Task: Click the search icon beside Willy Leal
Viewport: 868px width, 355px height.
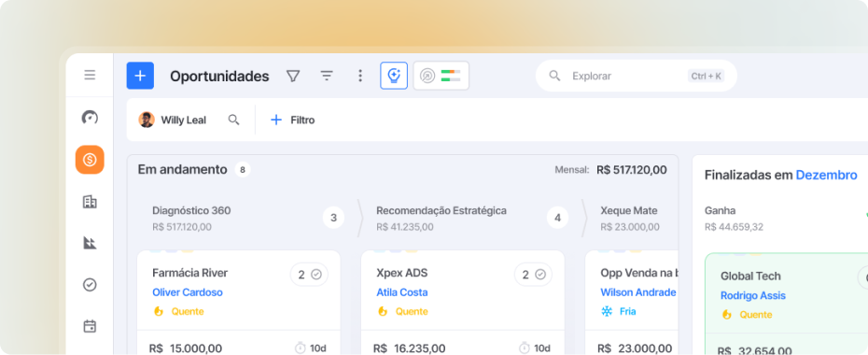Action: 234,120
